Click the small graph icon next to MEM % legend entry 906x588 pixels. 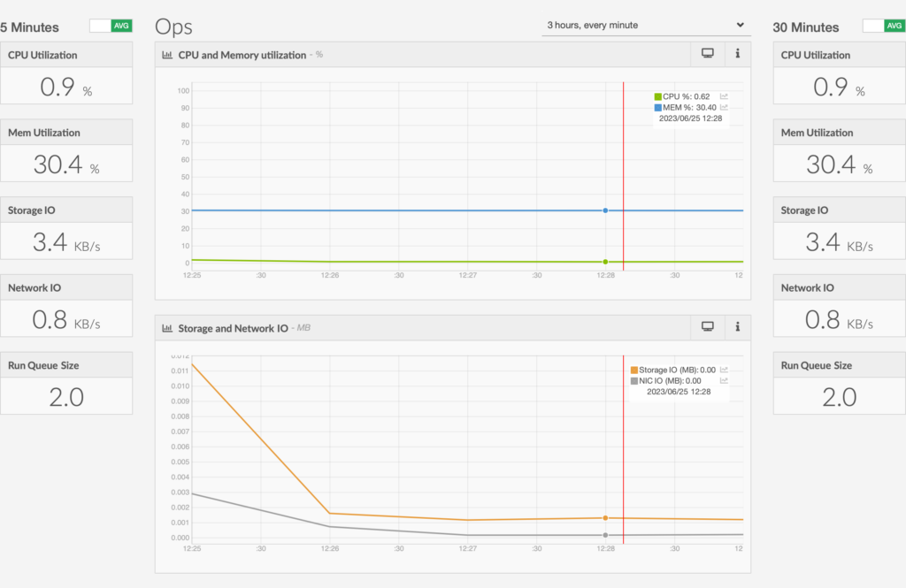(724, 108)
